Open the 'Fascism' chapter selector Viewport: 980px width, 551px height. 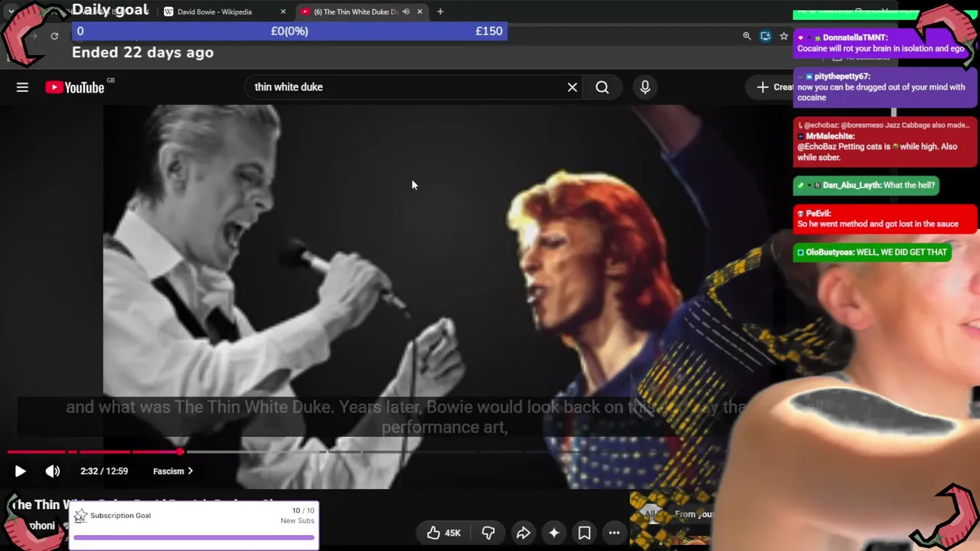173,471
